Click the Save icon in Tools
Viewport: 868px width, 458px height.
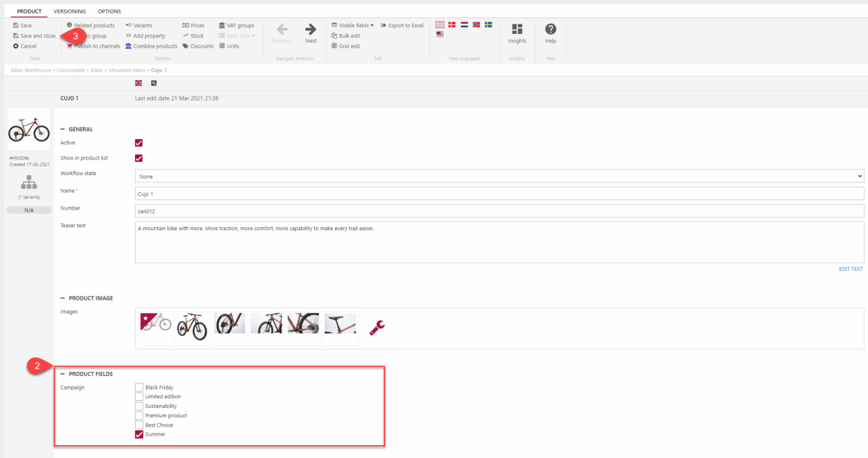click(16, 26)
